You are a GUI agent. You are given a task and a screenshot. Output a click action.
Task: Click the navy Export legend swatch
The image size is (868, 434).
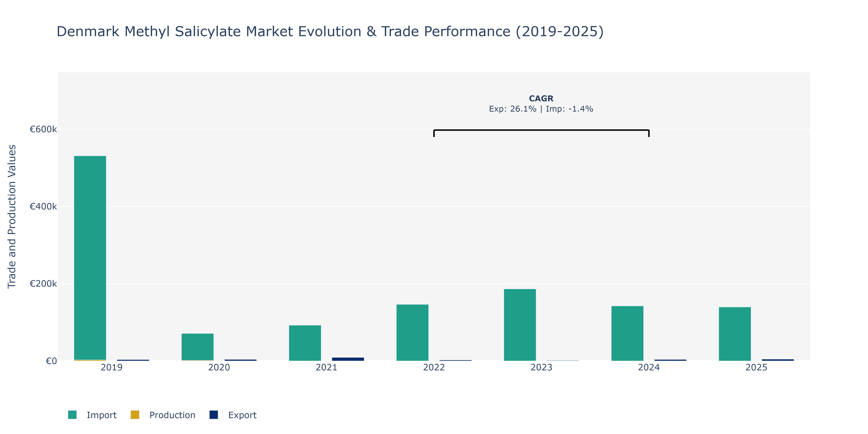pyautogui.click(x=214, y=415)
